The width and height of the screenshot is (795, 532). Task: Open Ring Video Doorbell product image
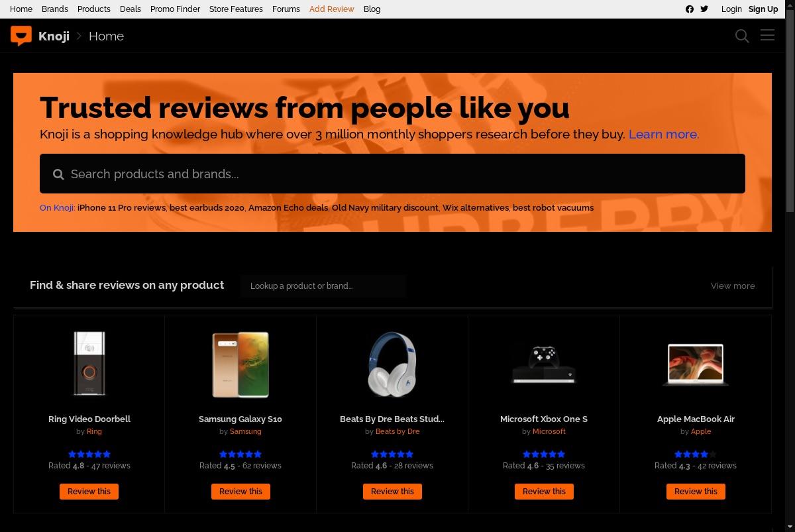(x=89, y=364)
